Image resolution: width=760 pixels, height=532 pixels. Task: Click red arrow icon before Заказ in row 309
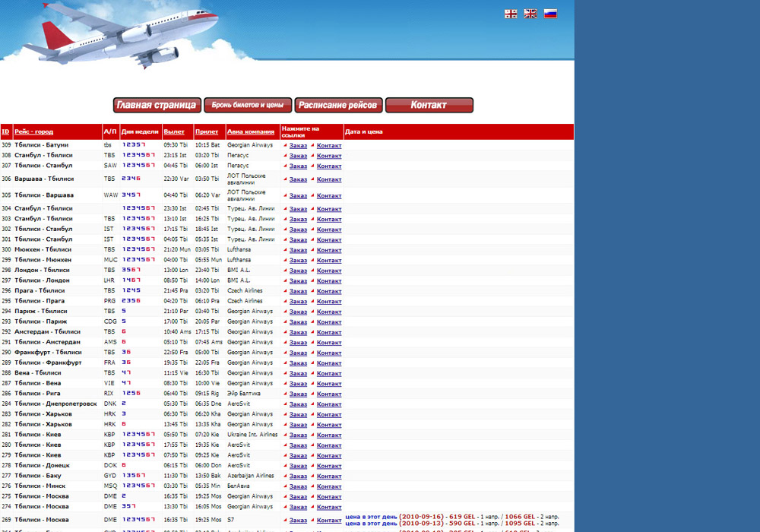pyautogui.click(x=285, y=145)
